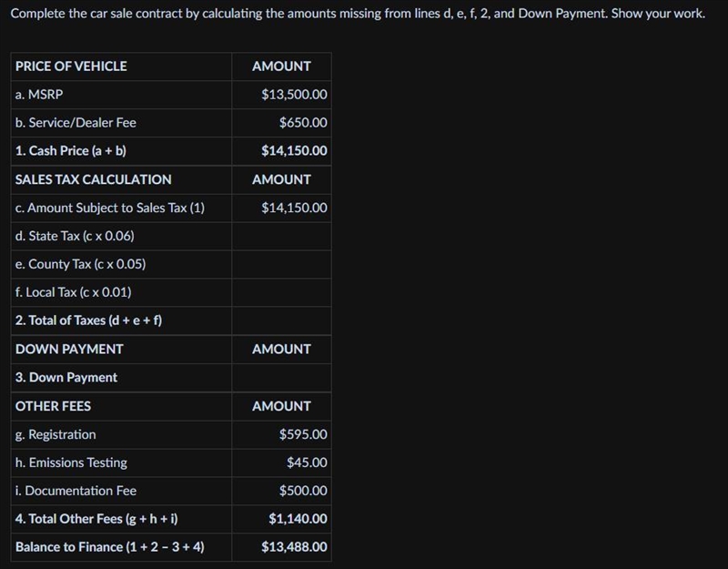This screenshot has height=569, width=728.
Task: Select the MSRP amount $13,500.00
Action: click(294, 95)
